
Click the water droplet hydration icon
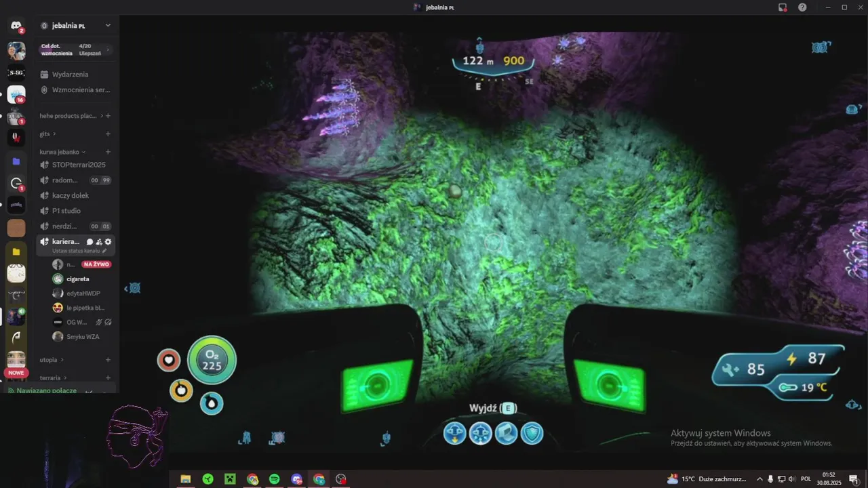[212, 403]
